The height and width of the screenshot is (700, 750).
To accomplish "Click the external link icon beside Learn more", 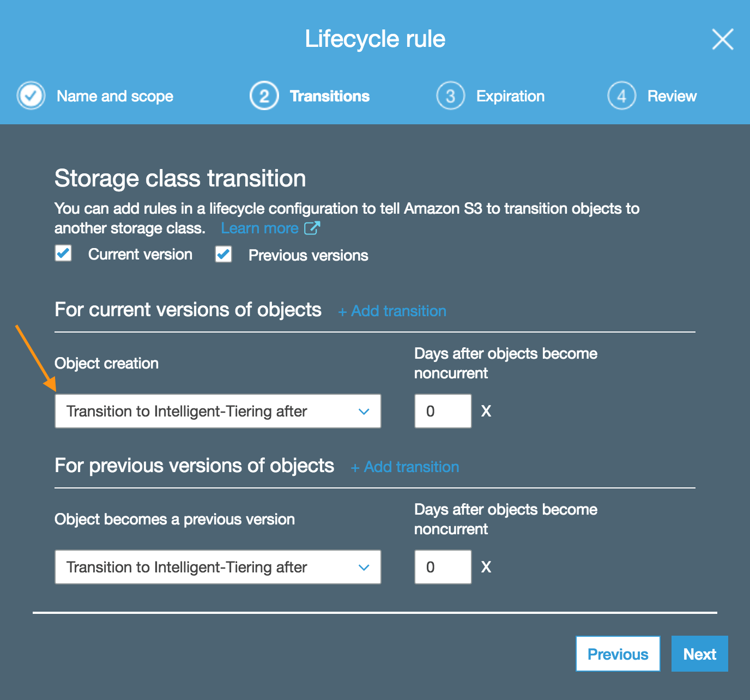I will (x=312, y=228).
